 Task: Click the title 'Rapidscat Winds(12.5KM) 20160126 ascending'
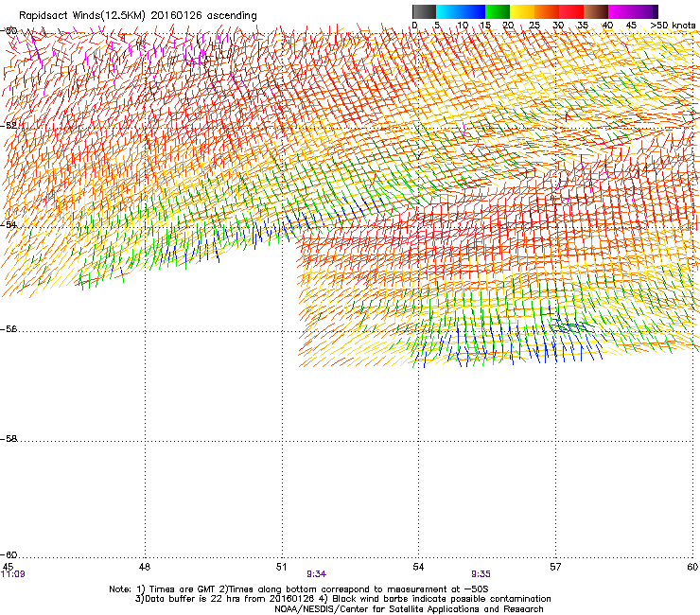138,16
